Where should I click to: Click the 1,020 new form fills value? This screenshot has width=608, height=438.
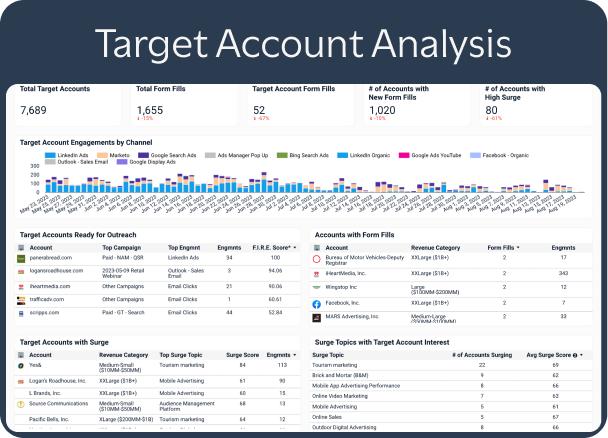[382, 110]
